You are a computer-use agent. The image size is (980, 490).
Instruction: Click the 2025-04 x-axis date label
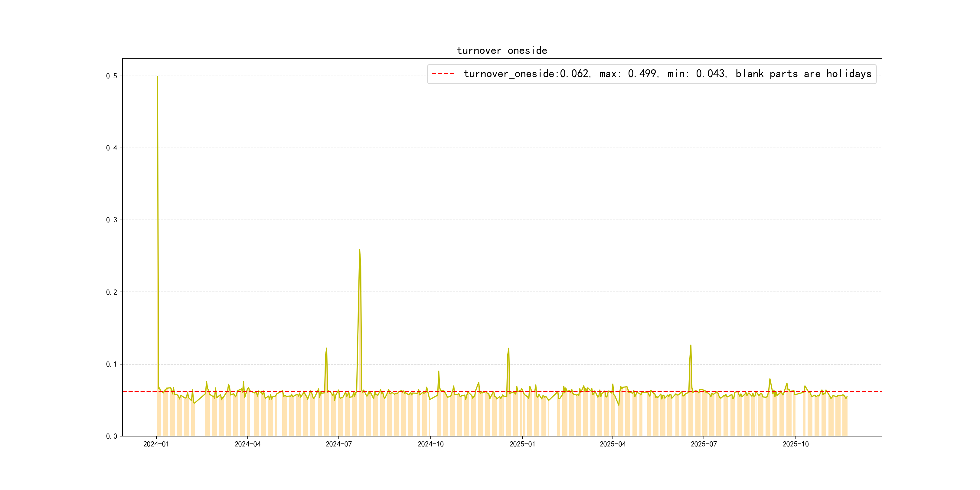pyautogui.click(x=612, y=444)
